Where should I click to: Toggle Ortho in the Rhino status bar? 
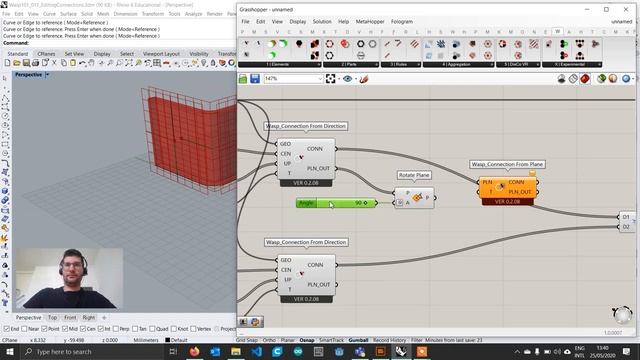[269, 340]
